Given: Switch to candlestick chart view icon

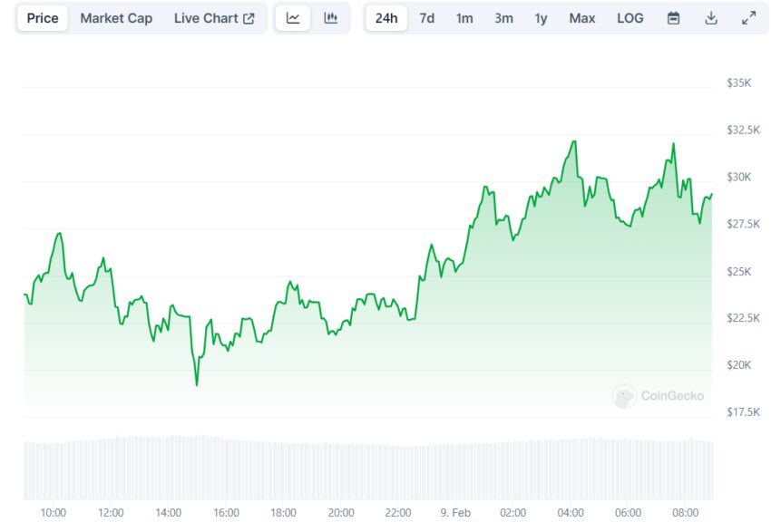Looking at the screenshot, I should pyautogui.click(x=331, y=18).
